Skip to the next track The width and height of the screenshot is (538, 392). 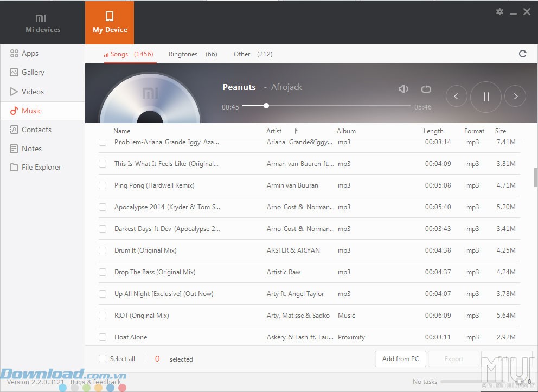tap(515, 97)
